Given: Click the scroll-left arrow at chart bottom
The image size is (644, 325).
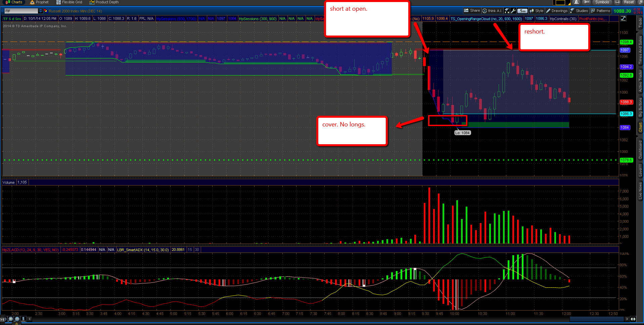Looking at the screenshot, I should [30, 319].
